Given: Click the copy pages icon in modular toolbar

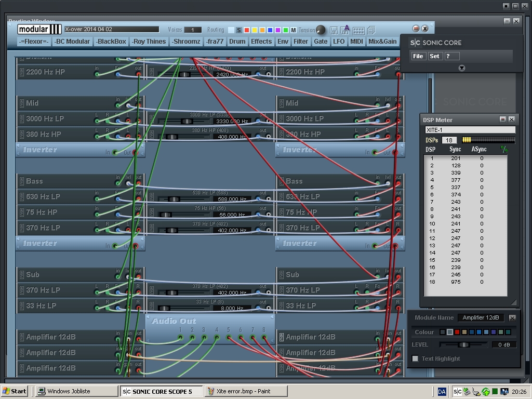Looking at the screenshot, I should [x=371, y=30].
